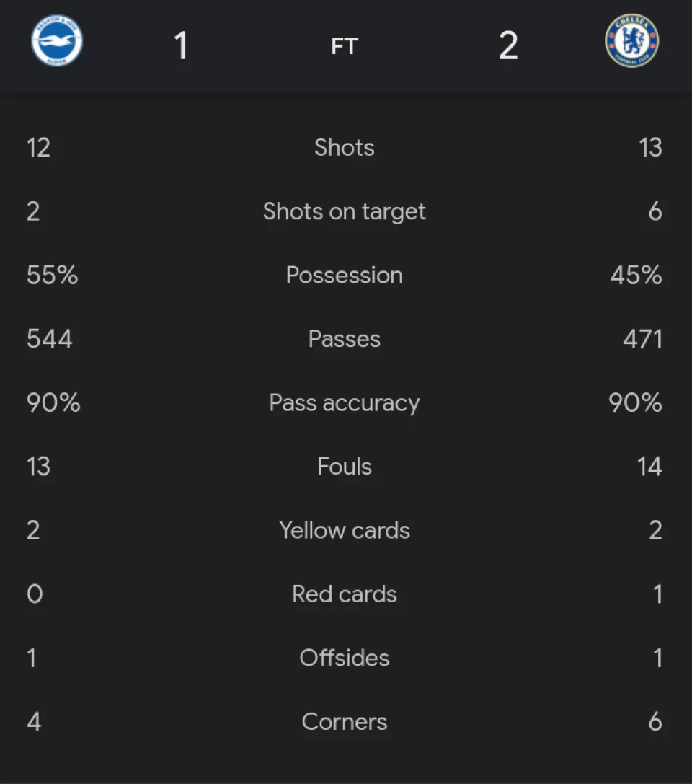The image size is (692, 784).
Task: Select Brighton's score of 1
Action: (x=181, y=46)
